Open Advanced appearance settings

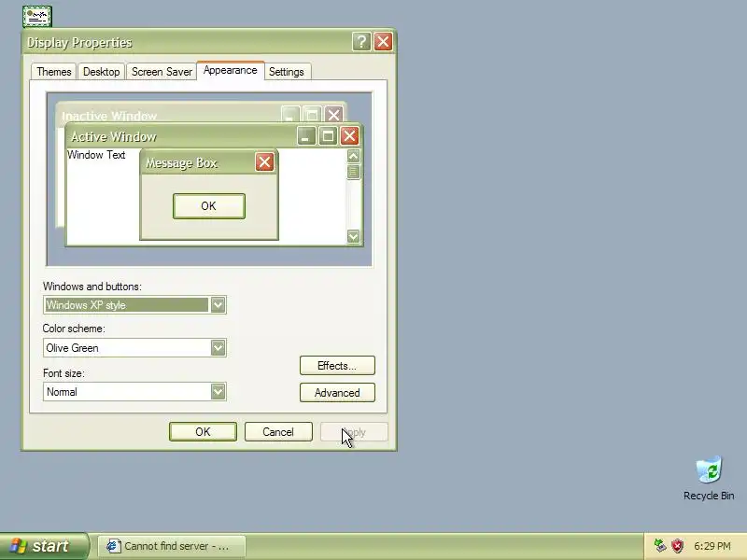tap(337, 392)
